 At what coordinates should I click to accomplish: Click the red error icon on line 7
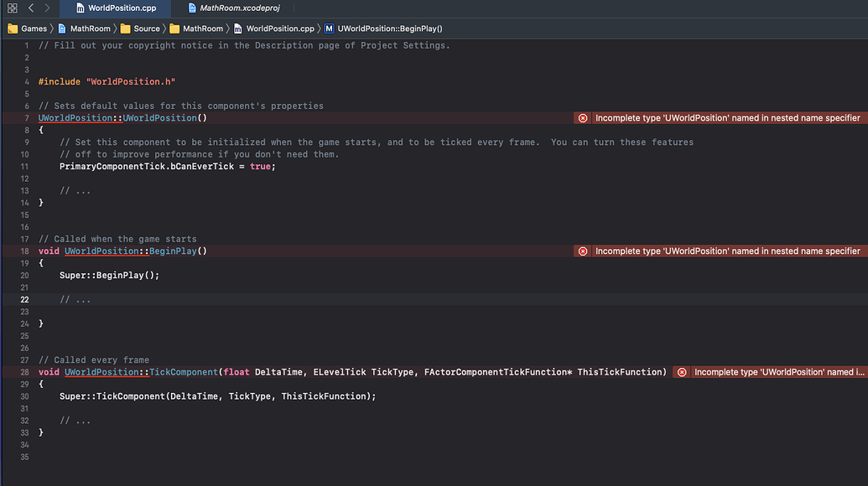pyautogui.click(x=583, y=117)
